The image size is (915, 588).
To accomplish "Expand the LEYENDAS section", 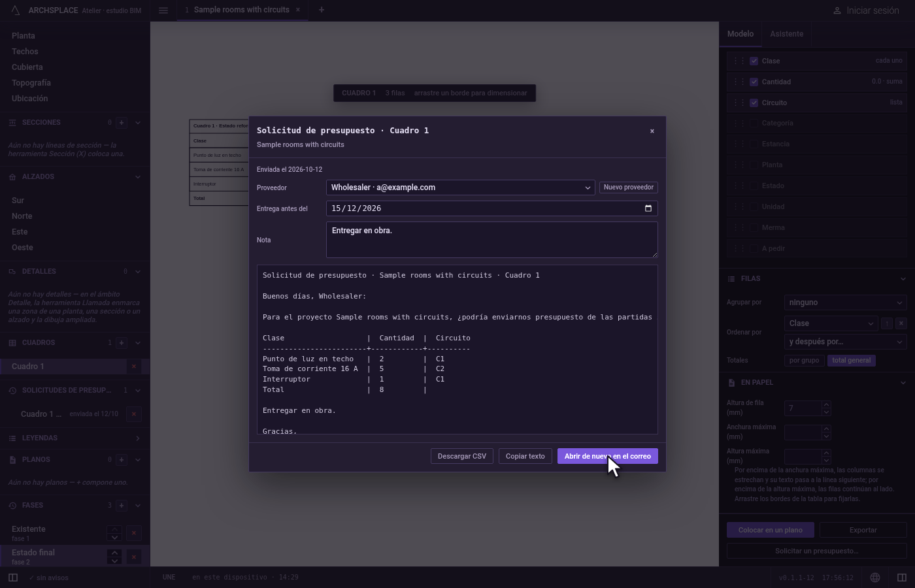I will click(138, 438).
